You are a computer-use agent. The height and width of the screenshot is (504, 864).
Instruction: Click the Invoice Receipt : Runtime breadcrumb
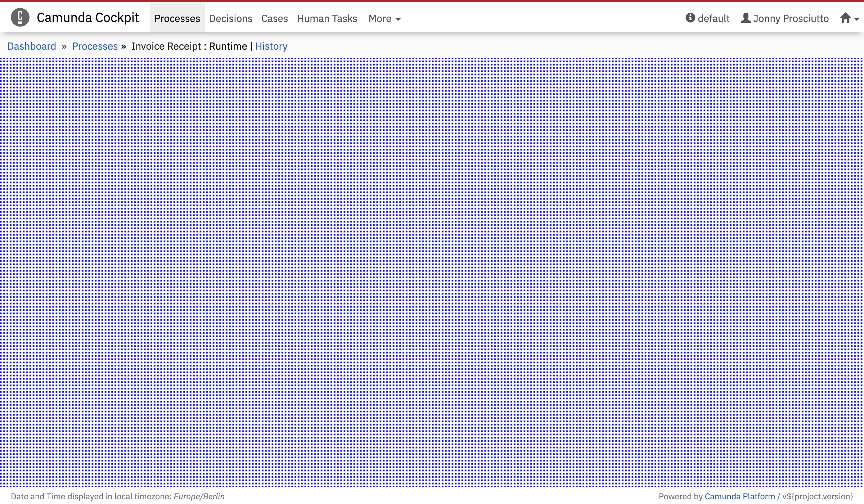[189, 46]
